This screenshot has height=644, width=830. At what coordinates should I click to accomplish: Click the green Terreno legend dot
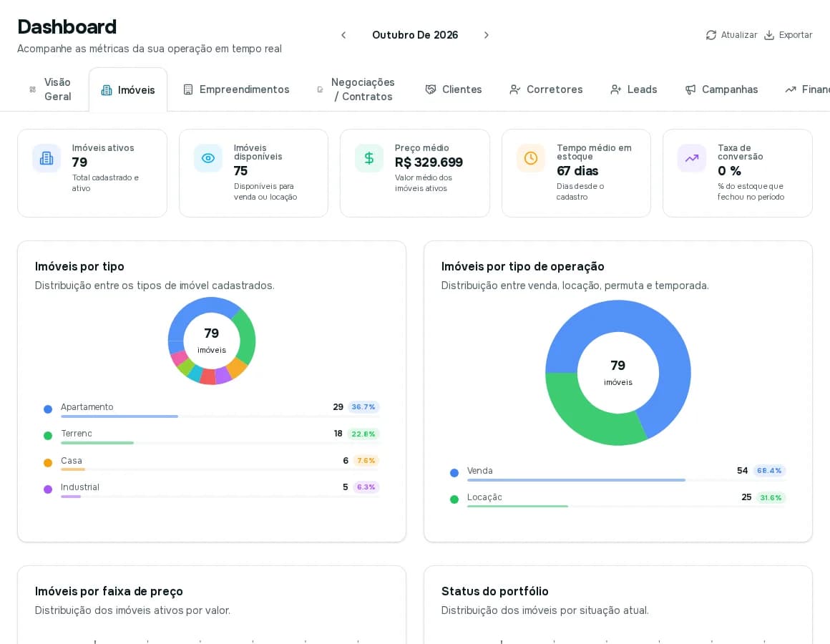[x=48, y=436]
